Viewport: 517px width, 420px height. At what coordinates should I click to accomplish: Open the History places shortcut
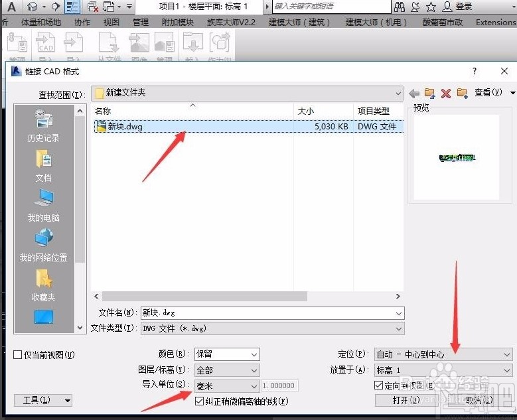coord(44,125)
